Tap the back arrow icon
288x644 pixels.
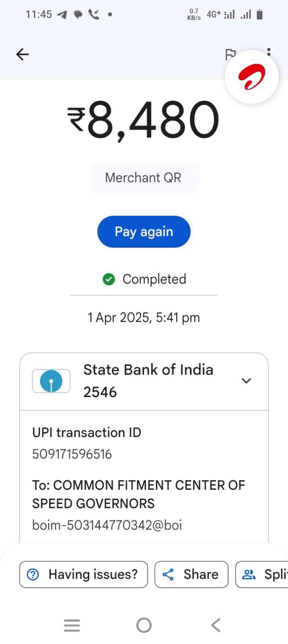23,54
